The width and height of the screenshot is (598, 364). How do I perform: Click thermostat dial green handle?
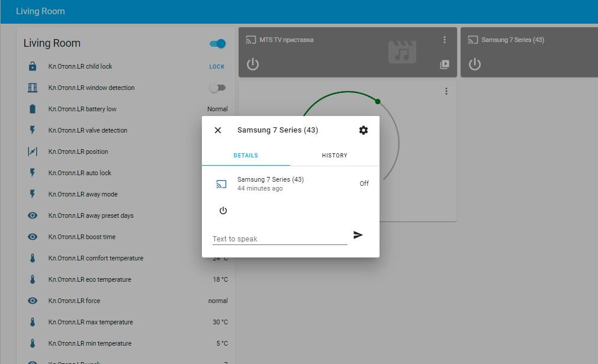[378, 101]
